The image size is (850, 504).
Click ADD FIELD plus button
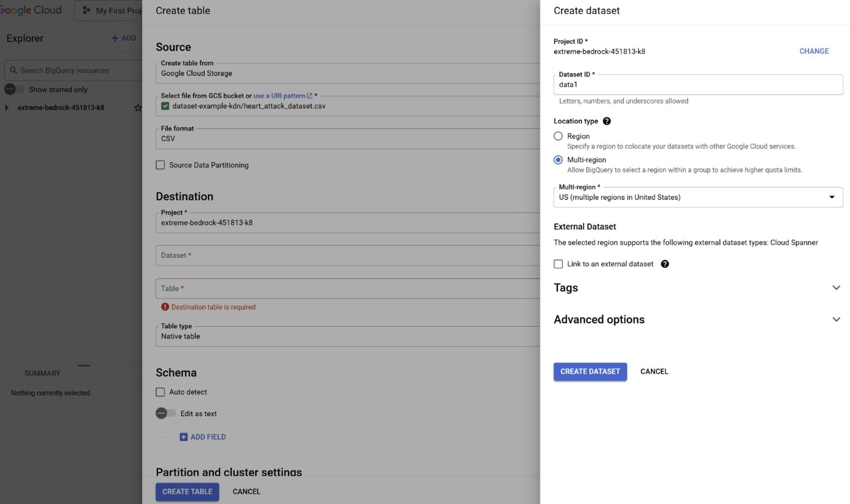click(202, 437)
